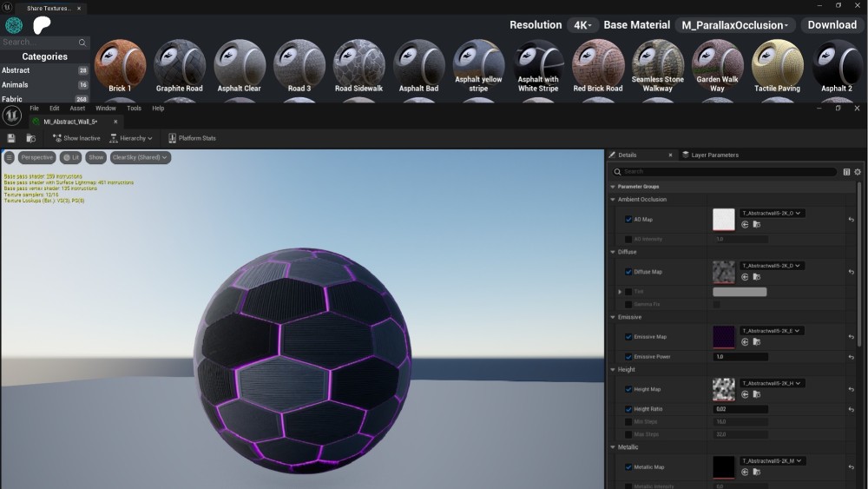Toggle the Emissive Power checkbox
This screenshot has width=868, height=489.
tap(628, 357)
